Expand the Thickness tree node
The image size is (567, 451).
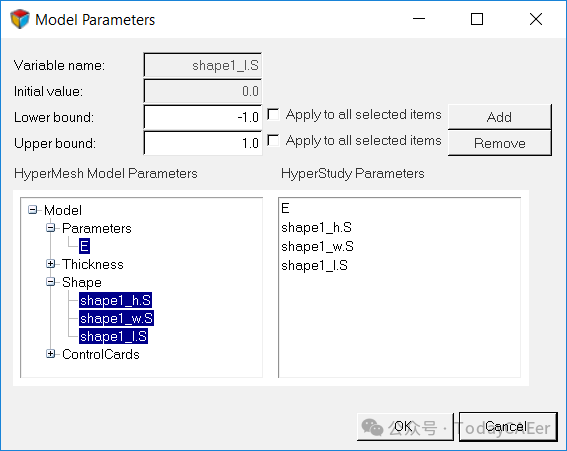pos(51,264)
